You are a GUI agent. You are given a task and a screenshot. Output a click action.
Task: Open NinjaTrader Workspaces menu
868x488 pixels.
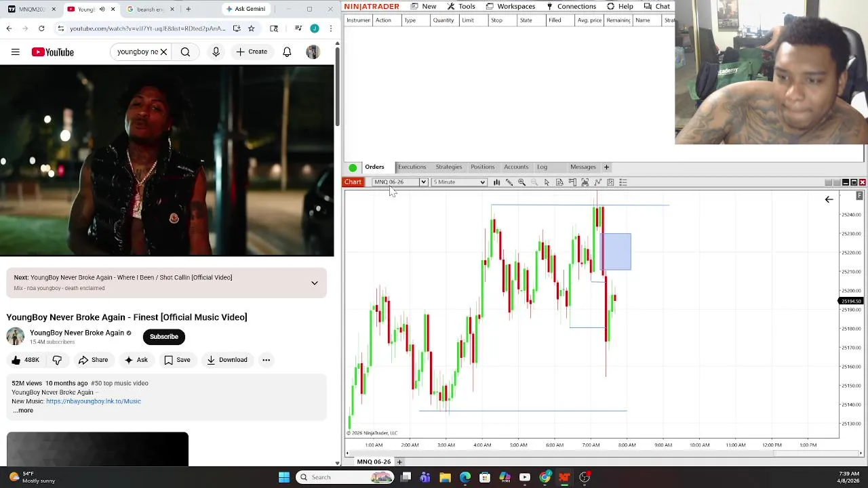(x=510, y=6)
